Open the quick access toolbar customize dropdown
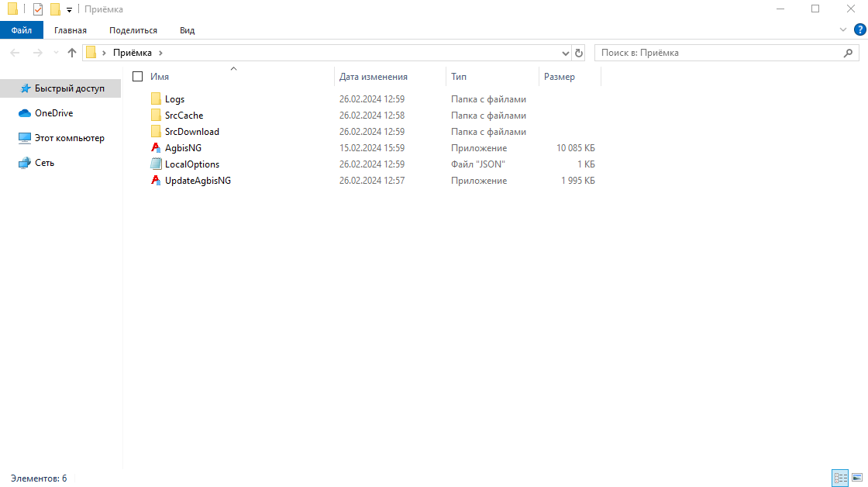This screenshot has height=487, width=868. coord(69,9)
